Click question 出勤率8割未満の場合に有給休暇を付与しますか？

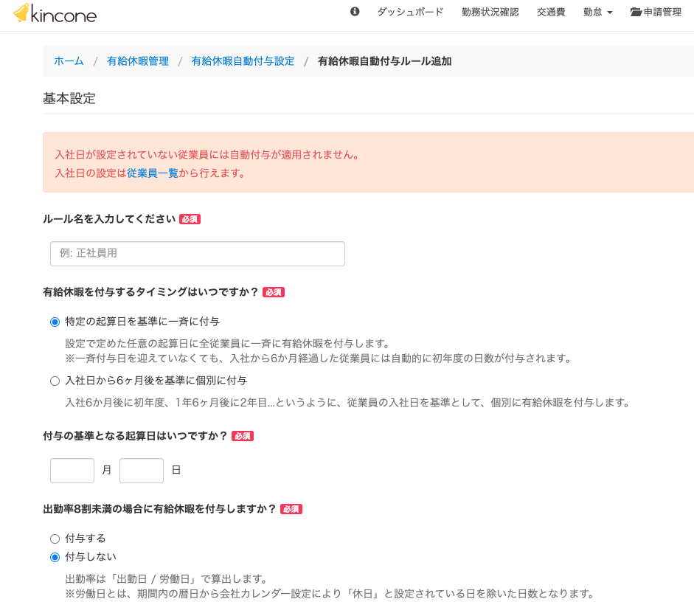(160, 509)
